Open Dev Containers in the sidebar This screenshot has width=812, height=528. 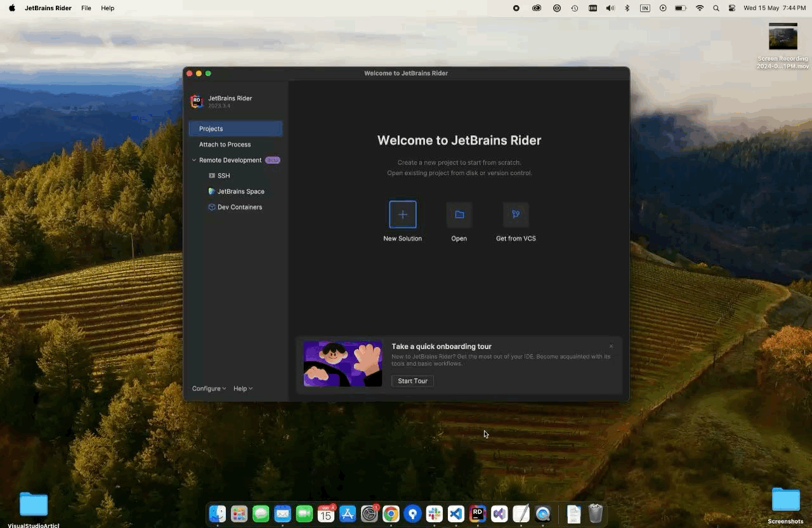[x=239, y=208]
